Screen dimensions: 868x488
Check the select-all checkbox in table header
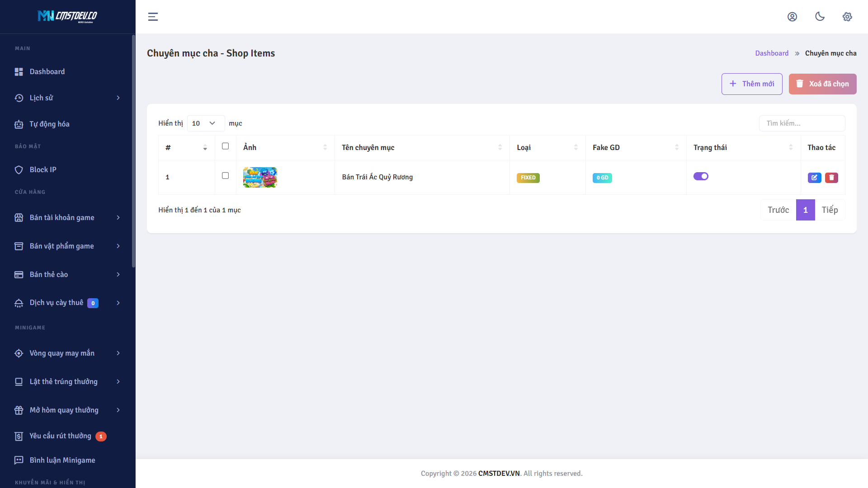(x=226, y=146)
